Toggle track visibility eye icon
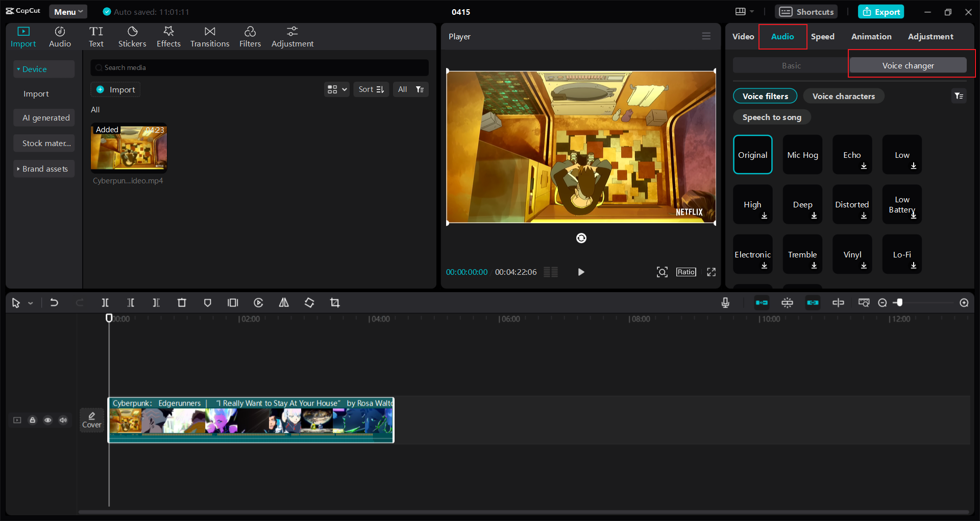The image size is (980, 521). (48, 420)
